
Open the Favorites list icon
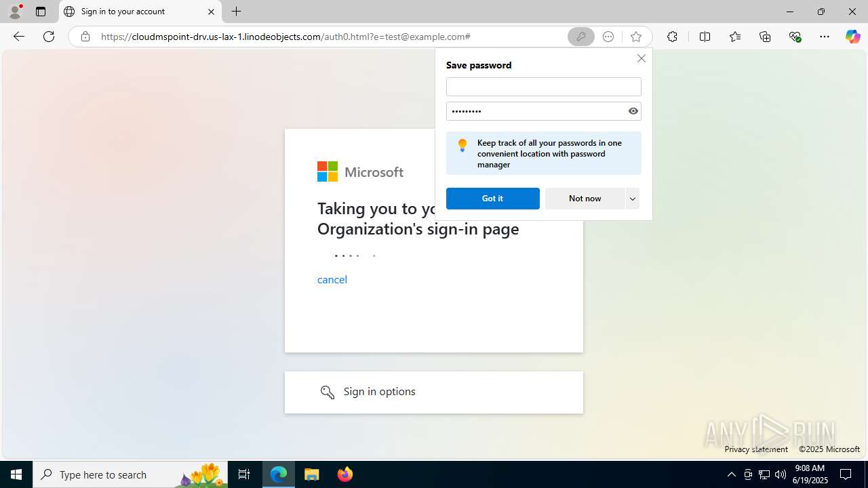pyautogui.click(x=735, y=37)
